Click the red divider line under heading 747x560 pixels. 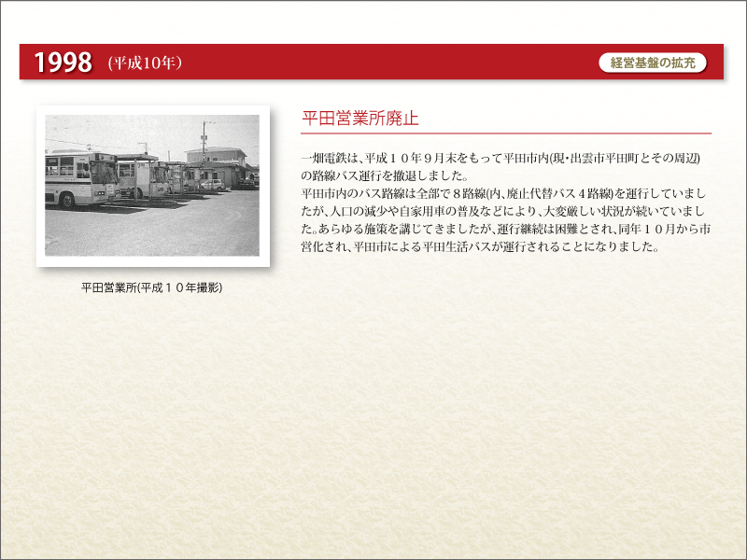click(x=505, y=134)
